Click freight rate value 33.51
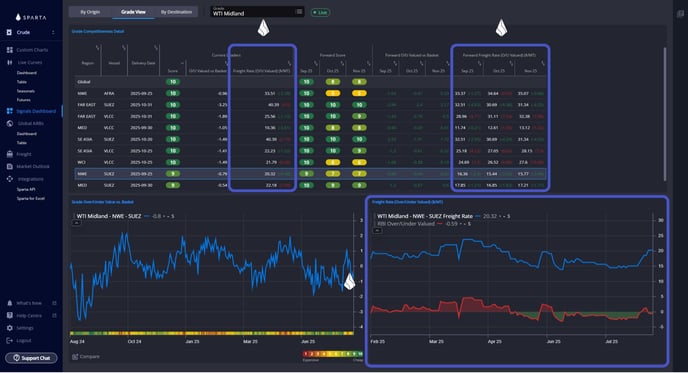Screen dimensions: 688x373 (x=269, y=93)
